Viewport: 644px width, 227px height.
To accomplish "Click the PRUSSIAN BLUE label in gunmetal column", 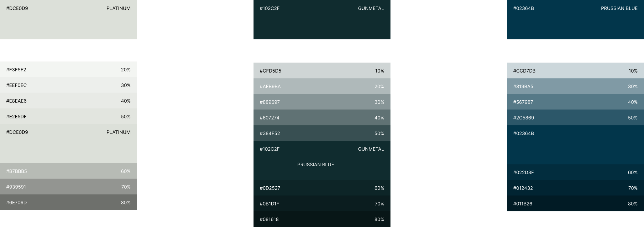I will point(315,164).
